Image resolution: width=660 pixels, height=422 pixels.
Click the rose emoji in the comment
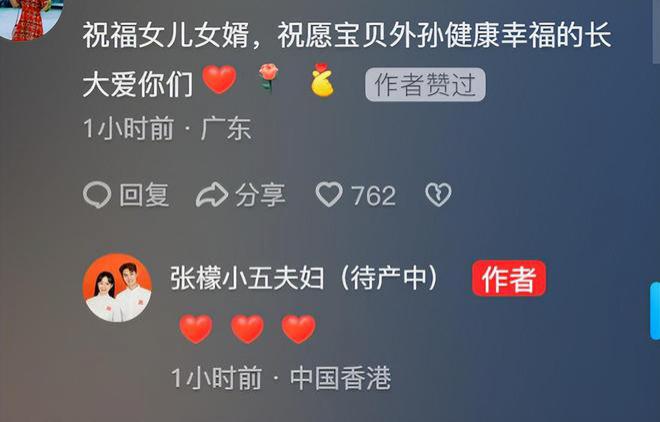pos(269,77)
